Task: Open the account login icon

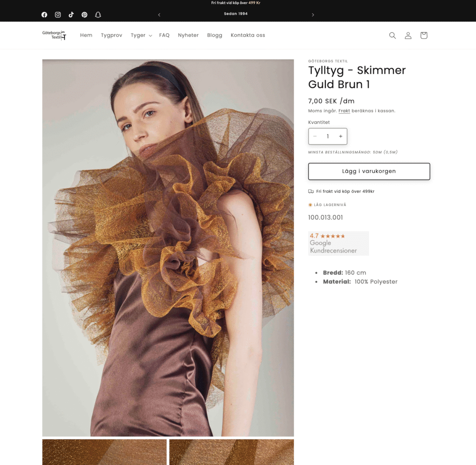Action: click(x=408, y=35)
